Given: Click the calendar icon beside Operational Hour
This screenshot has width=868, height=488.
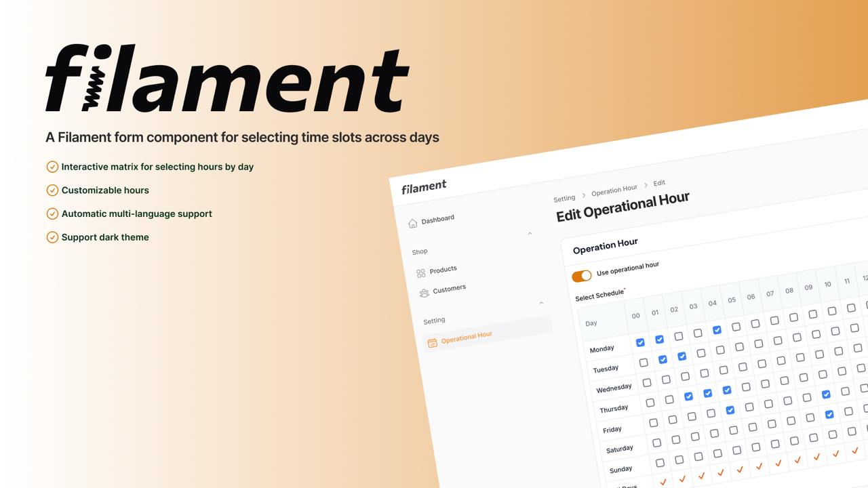Looking at the screenshot, I should (x=433, y=343).
